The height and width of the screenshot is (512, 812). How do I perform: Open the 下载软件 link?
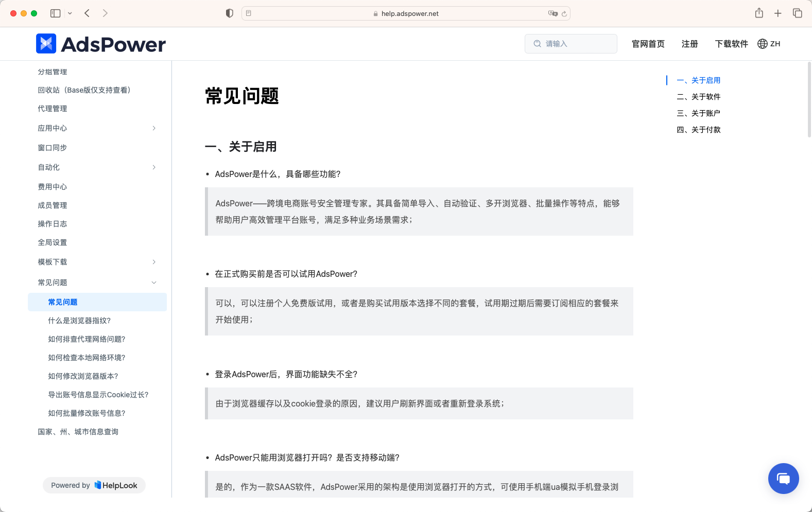click(731, 44)
